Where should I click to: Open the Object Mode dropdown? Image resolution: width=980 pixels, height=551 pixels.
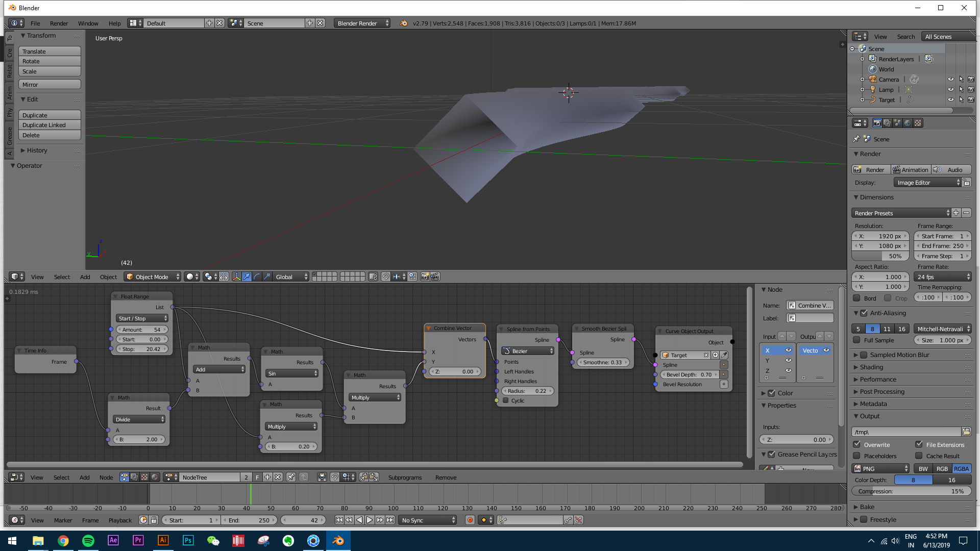pos(153,277)
